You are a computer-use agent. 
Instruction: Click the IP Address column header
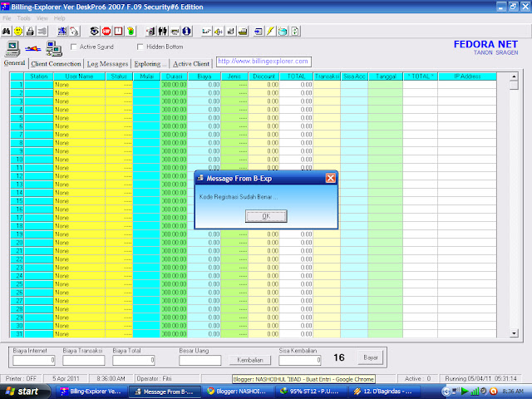[467, 76]
